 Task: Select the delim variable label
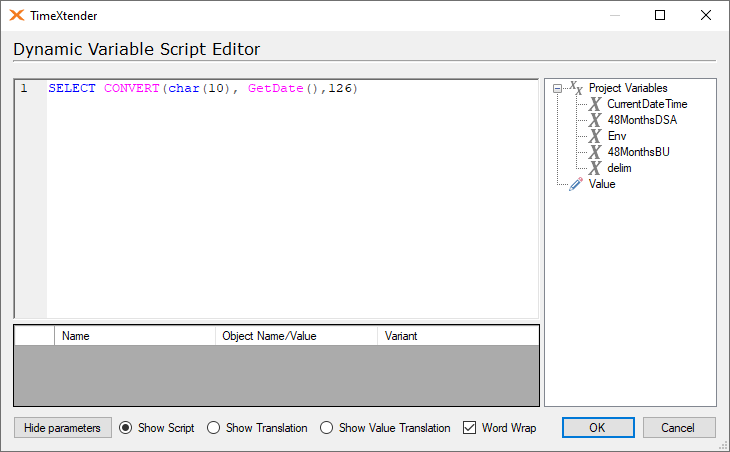619,168
